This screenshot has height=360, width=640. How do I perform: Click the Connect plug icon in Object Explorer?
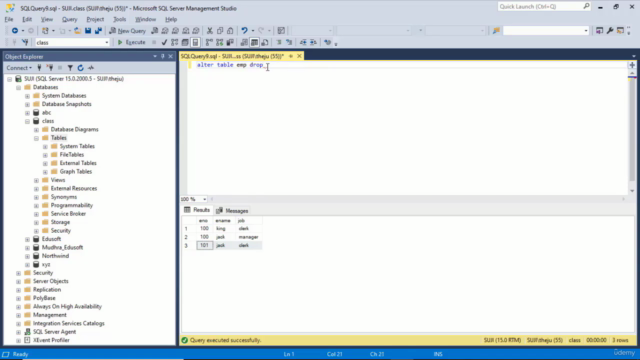(x=39, y=68)
